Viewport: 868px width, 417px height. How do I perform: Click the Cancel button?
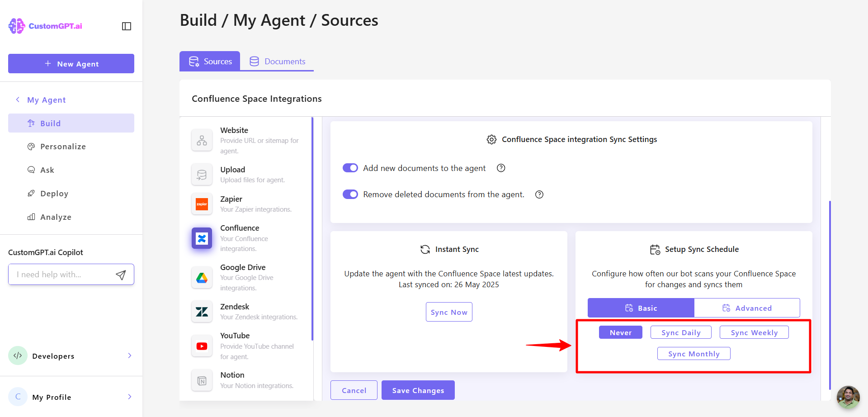[x=354, y=390]
